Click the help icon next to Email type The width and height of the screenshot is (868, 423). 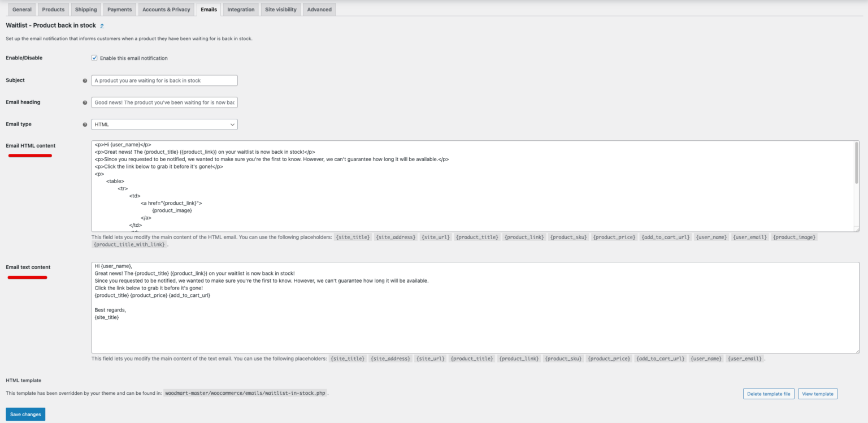(x=85, y=124)
